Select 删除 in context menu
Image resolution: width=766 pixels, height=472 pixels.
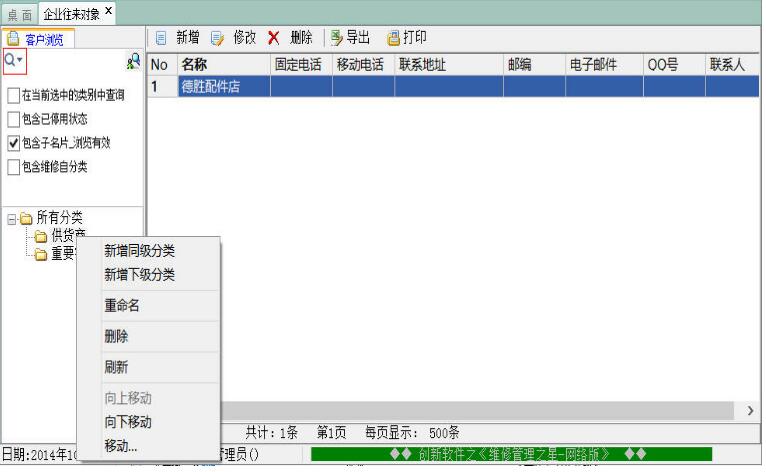pyautogui.click(x=116, y=337)
